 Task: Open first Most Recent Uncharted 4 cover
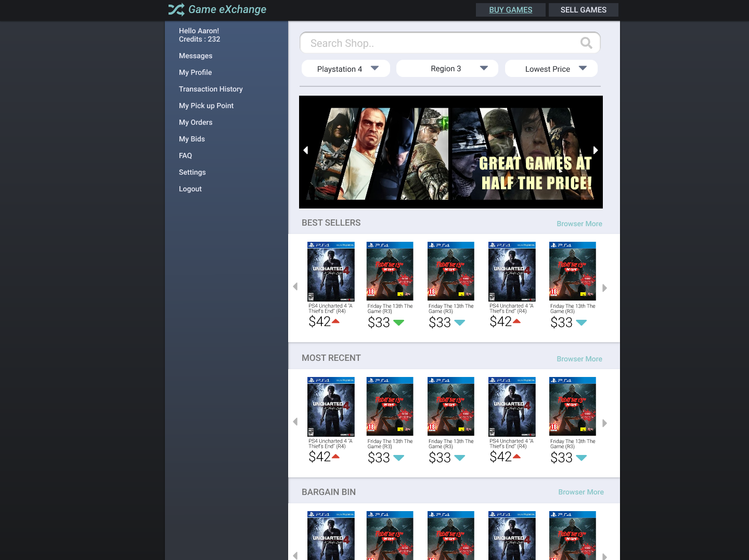(x=331, y=407)
